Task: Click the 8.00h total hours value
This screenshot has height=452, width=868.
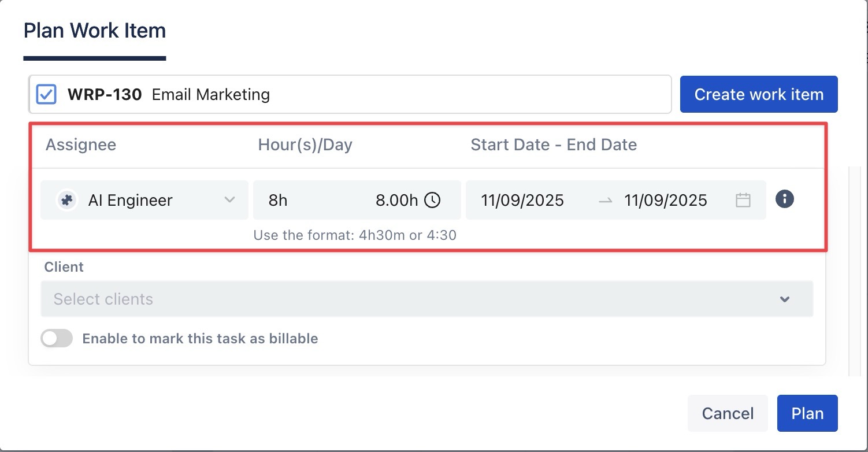Action: [x=396, y=200]
